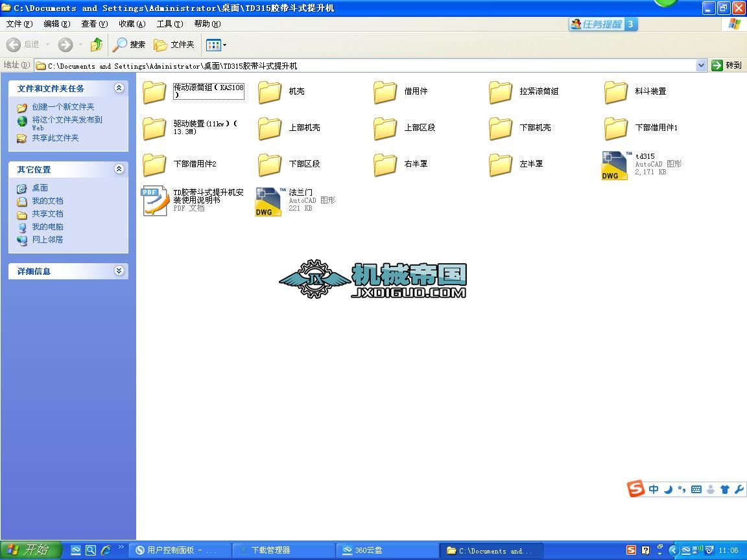The width and height of the screenshot is (747, 560).
Task: Click the Sogou input method S logo
Action: [x=636, y=489]
